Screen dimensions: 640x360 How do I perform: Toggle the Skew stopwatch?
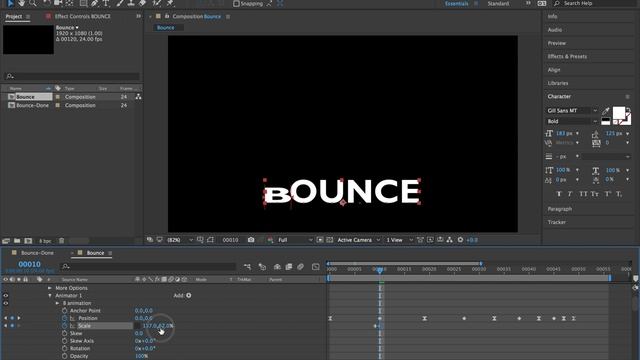coord(64,333)
